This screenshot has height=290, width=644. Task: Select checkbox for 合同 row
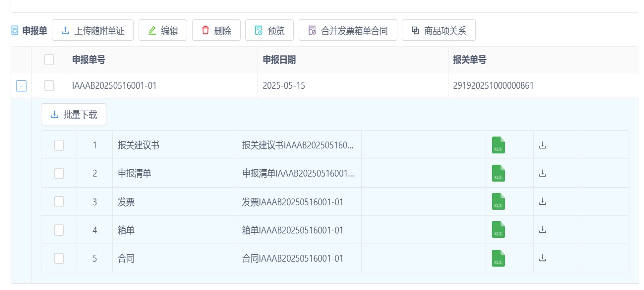59,258
